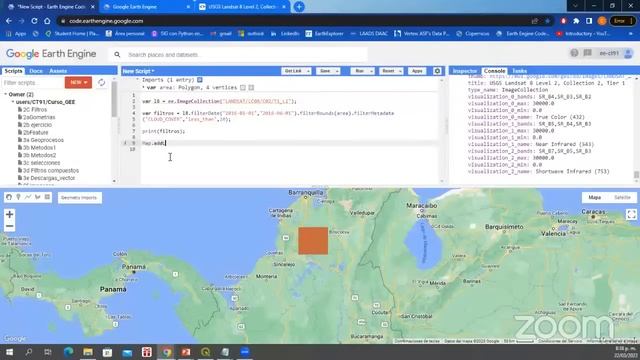Screen dimensions: 640x360
Task: Convert imports to code icon
Action: (x=200, y=80)
